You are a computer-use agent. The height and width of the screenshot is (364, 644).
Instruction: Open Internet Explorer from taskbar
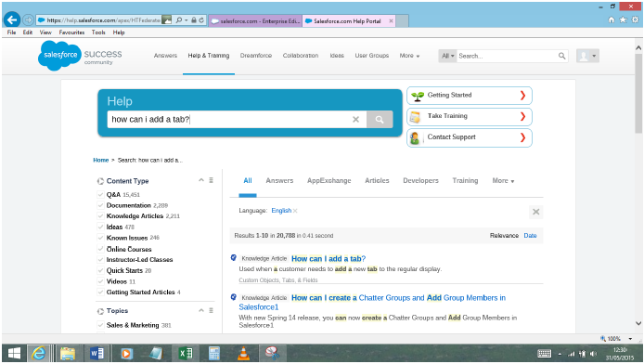click(x=39, y=353)
